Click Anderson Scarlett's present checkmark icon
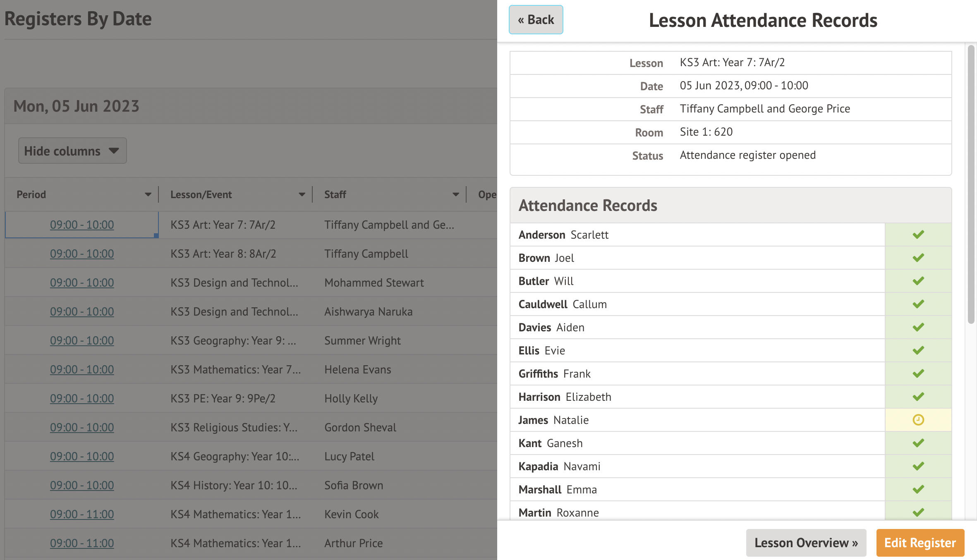 (x=918, y=235)
